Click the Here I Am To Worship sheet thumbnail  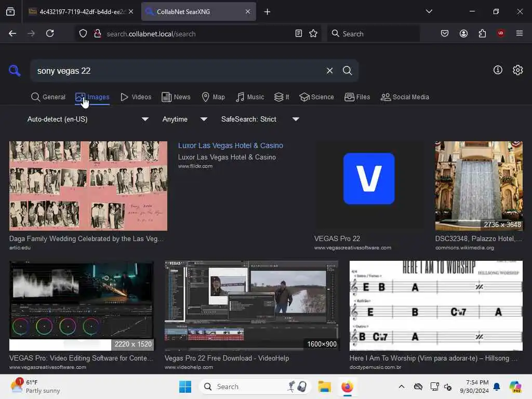coord(436,305)
